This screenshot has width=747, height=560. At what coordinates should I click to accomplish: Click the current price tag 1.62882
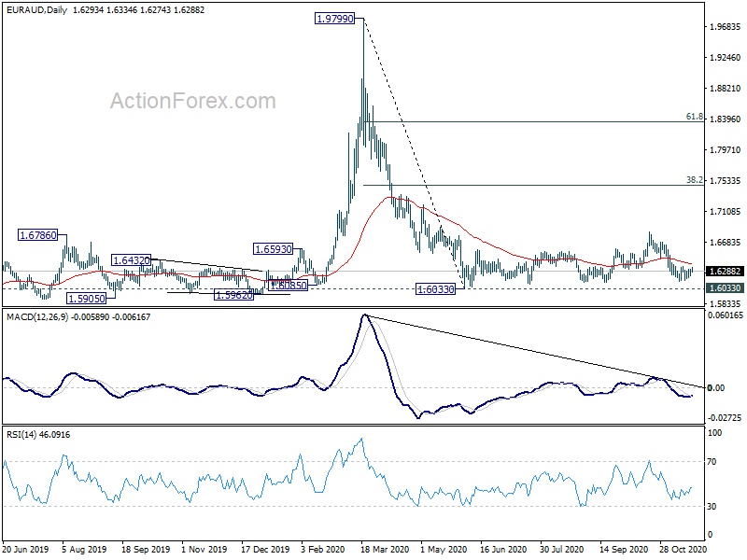[725, 272]
